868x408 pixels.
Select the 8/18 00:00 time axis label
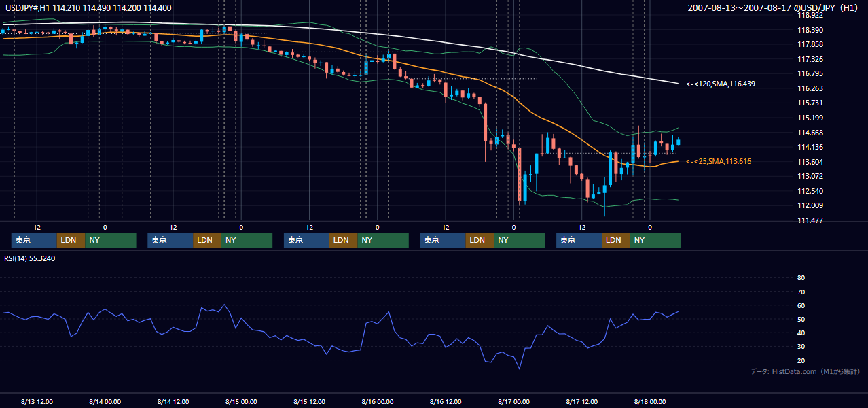click(x=650, y=401)
